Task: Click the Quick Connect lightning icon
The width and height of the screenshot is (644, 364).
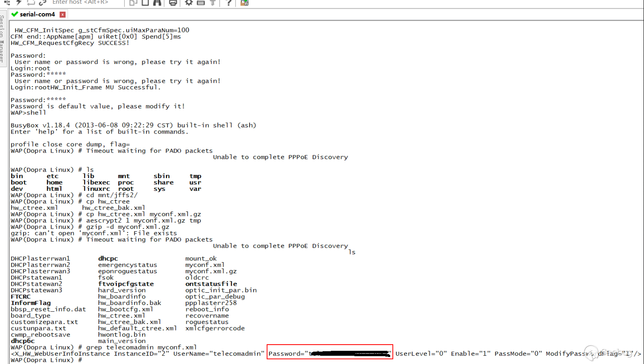Action: pos(19,2)
